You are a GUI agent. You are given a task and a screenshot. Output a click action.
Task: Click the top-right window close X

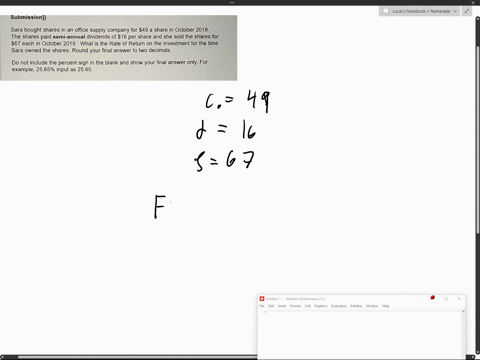coord(473,2)
